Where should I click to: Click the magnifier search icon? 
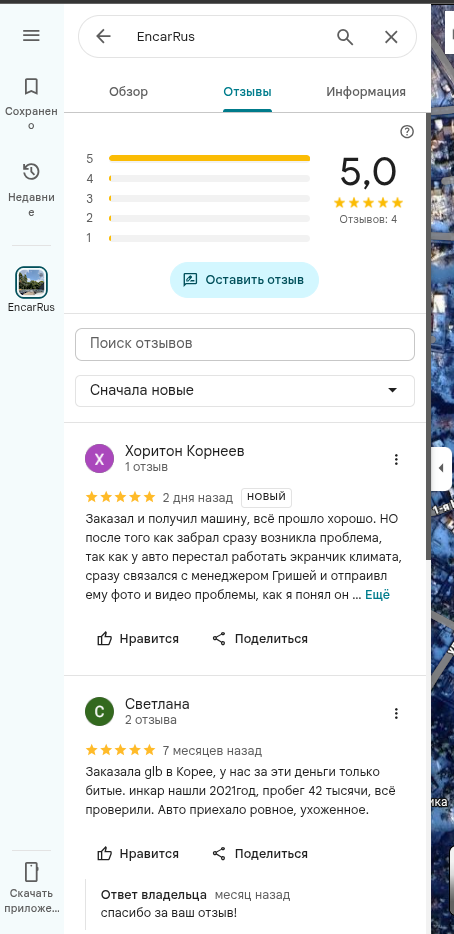coord(345,37)
